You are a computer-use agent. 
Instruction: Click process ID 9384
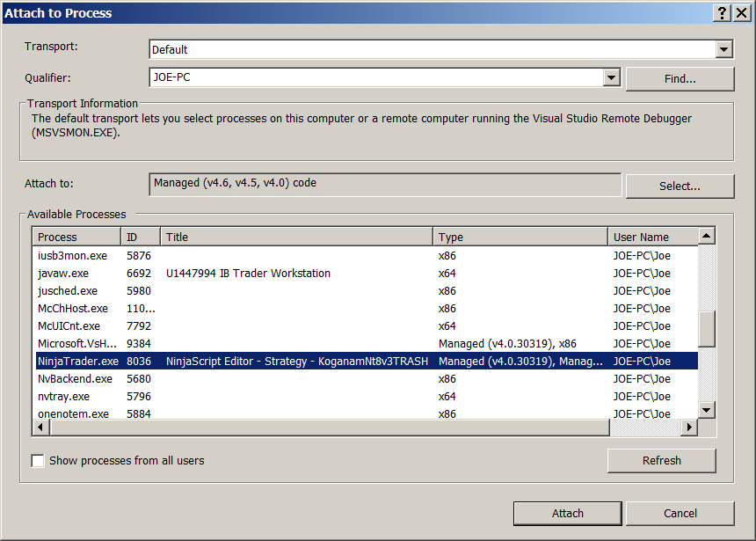click(x=139, y=344)
